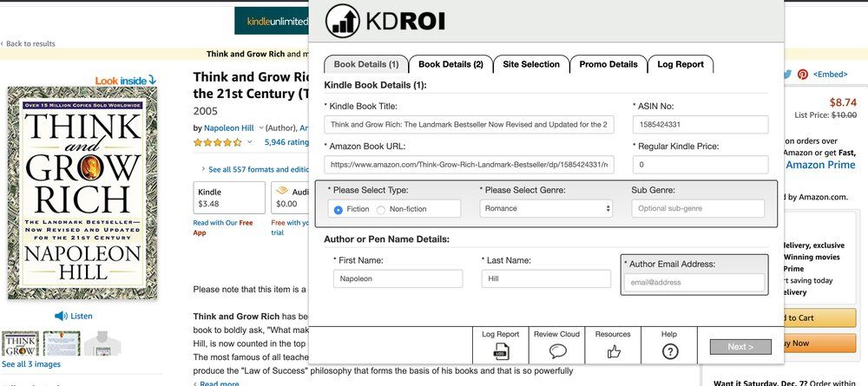Click the Kindle Book Title field
This screenshot has width=868, height=386.
tap(470, 124)
